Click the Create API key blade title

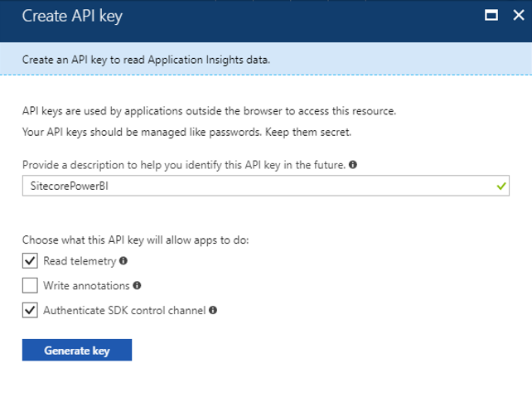(72, 16)
